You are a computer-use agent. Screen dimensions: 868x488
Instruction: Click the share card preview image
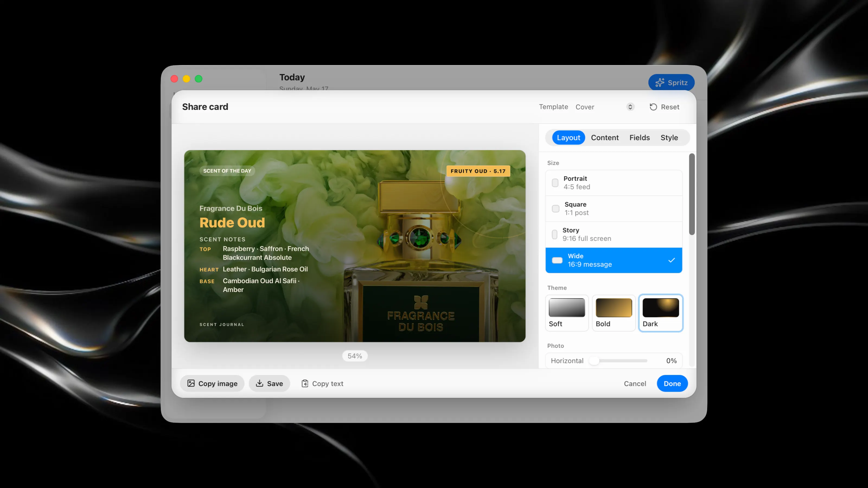point(355,246)
